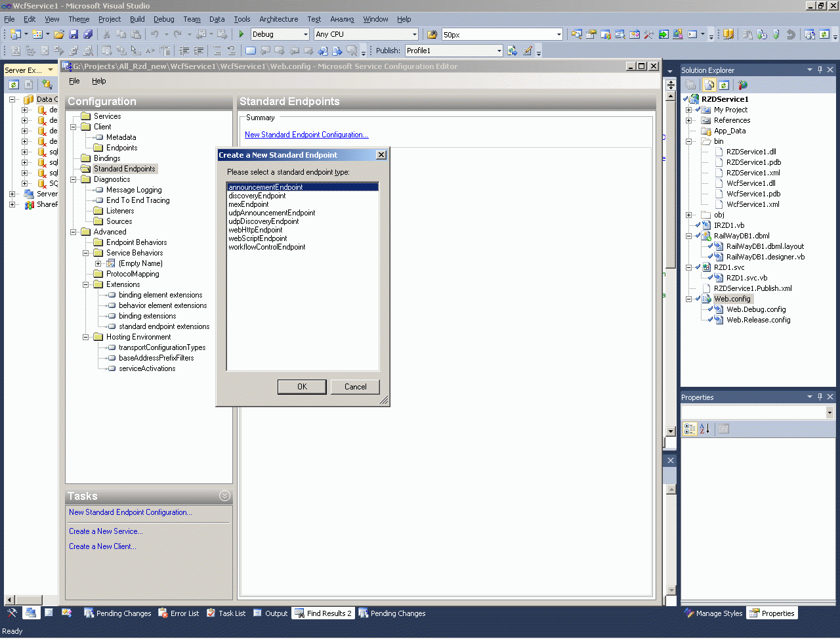Click the Refresh icon in Server Explorer

pyautogui.click(x=14, y=84)
